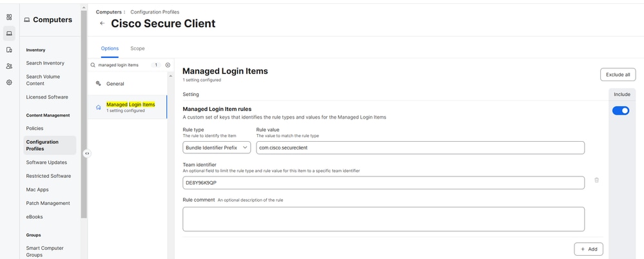Open the Rule type dropdown
This screenshot has width=644, height=259.
pos(217,148)
